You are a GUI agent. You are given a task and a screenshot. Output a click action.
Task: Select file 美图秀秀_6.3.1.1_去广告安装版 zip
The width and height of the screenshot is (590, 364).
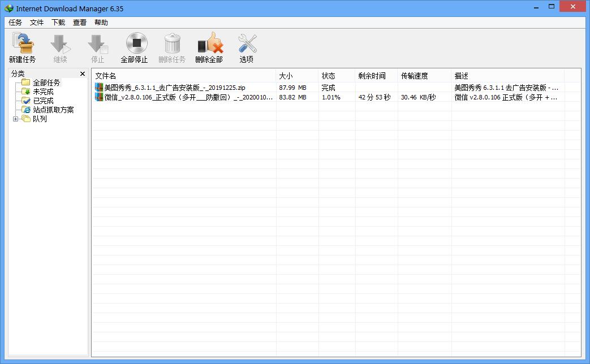point(175,88)
